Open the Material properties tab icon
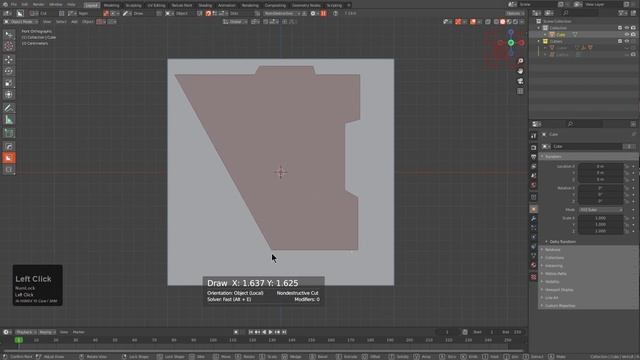This screenshot has width=640, height=360. coord(533,265)
